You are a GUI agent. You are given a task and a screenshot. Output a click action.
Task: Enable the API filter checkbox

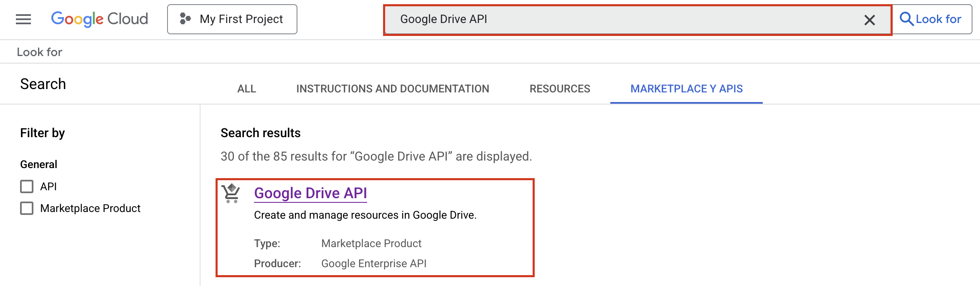[27, 186]
